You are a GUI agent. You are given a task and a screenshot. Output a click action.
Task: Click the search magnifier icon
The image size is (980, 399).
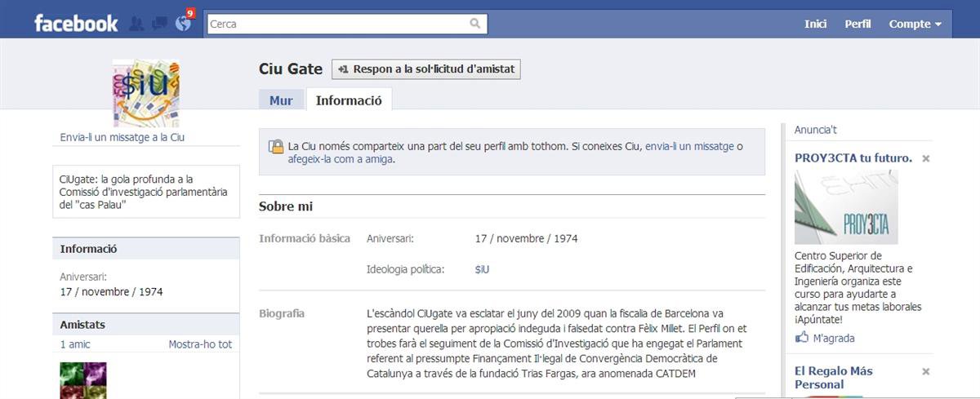[475, 24]
